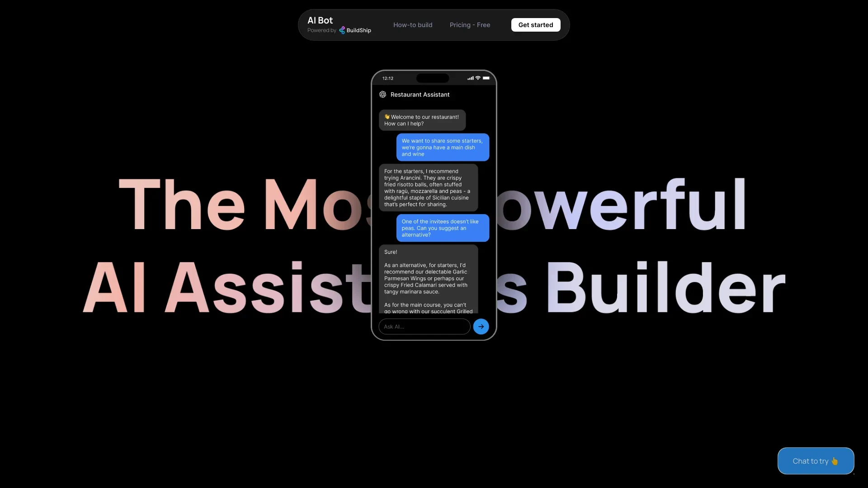
Task: Click the Pricing - Free menu item
Action: [470, 24]
